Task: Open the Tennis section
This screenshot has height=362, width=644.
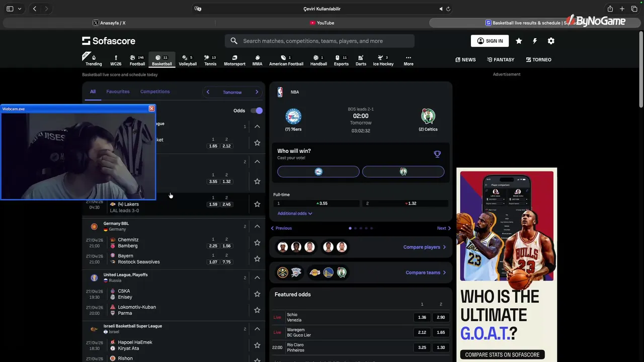Action: click(x=210, y=60)
